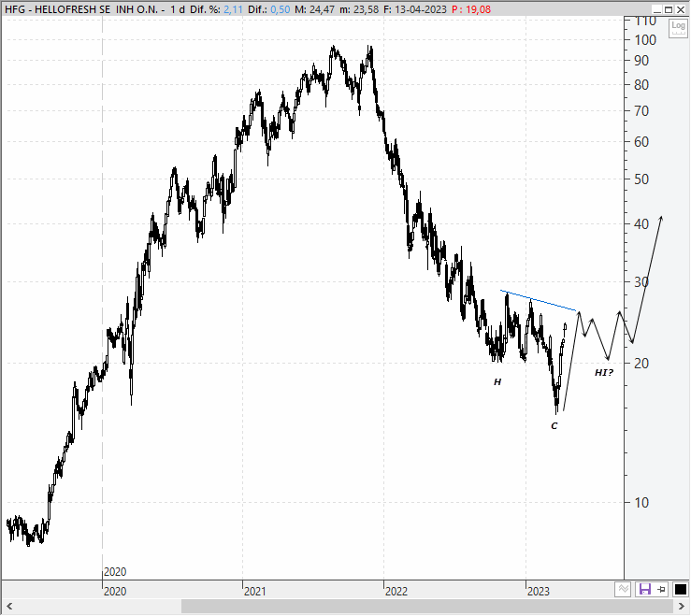Click the purple save floppy disk icon
691x616 pixels.
[645, 590]
